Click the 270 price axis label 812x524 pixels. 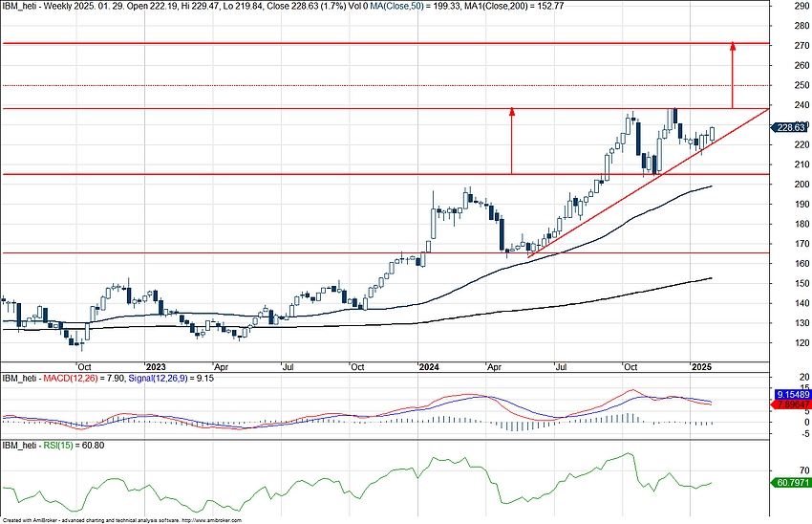point(801,46)
